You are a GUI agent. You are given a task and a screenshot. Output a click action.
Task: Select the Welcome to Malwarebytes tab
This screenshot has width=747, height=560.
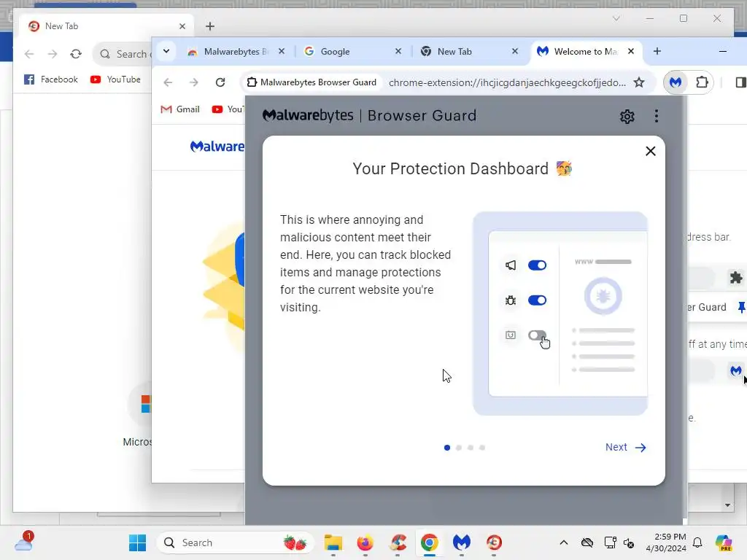click(585, 52)
